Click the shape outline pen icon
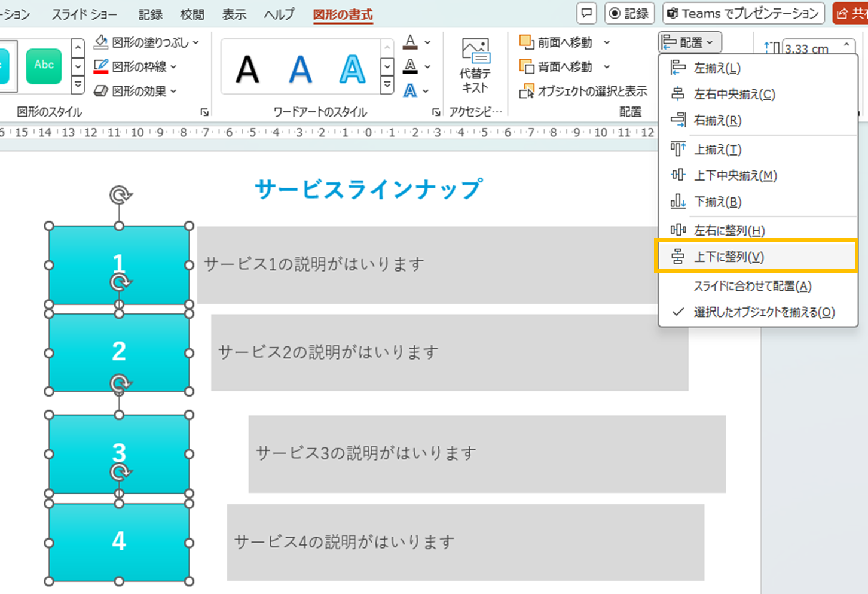Screen dimensions: 868x594 (101, 66)
